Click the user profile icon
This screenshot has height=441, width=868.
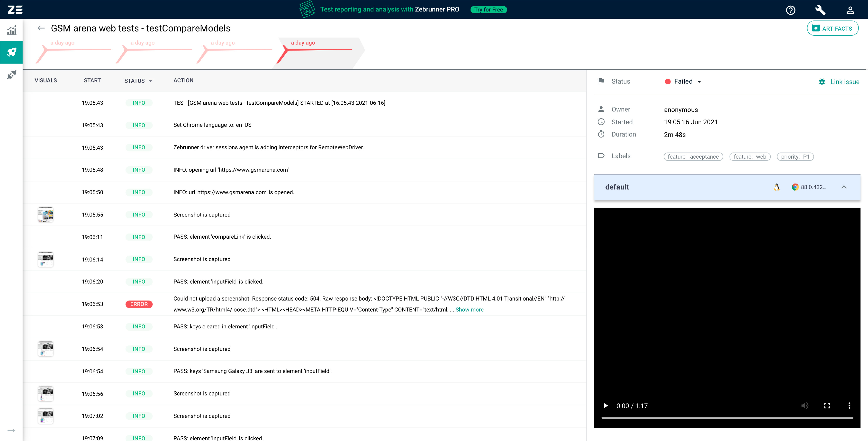tap(853, 10)
